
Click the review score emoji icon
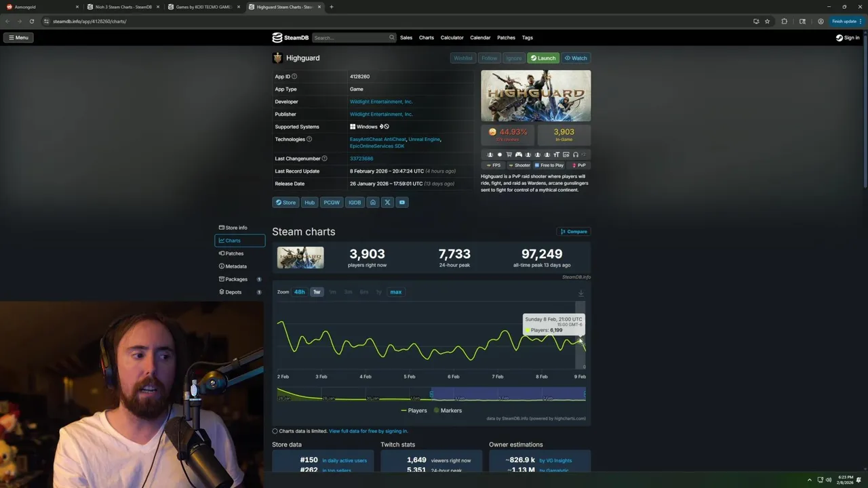point(493,132)
